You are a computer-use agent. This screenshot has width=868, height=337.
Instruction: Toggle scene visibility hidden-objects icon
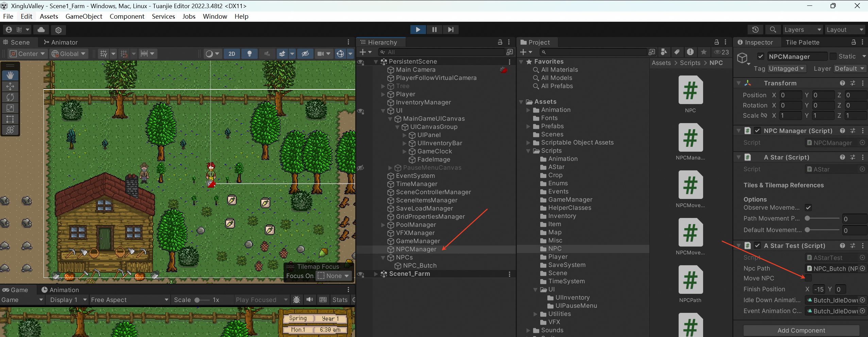pos(305,54)
